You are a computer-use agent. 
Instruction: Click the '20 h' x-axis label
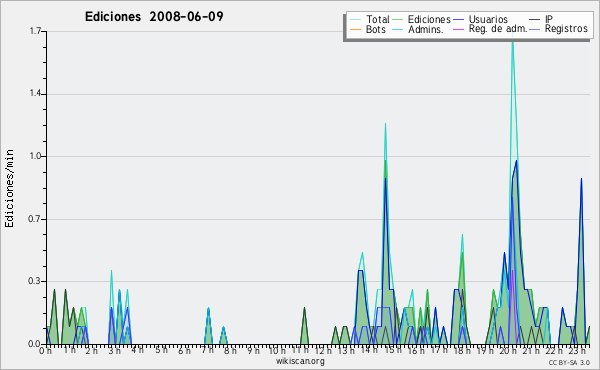click(508, 350)
